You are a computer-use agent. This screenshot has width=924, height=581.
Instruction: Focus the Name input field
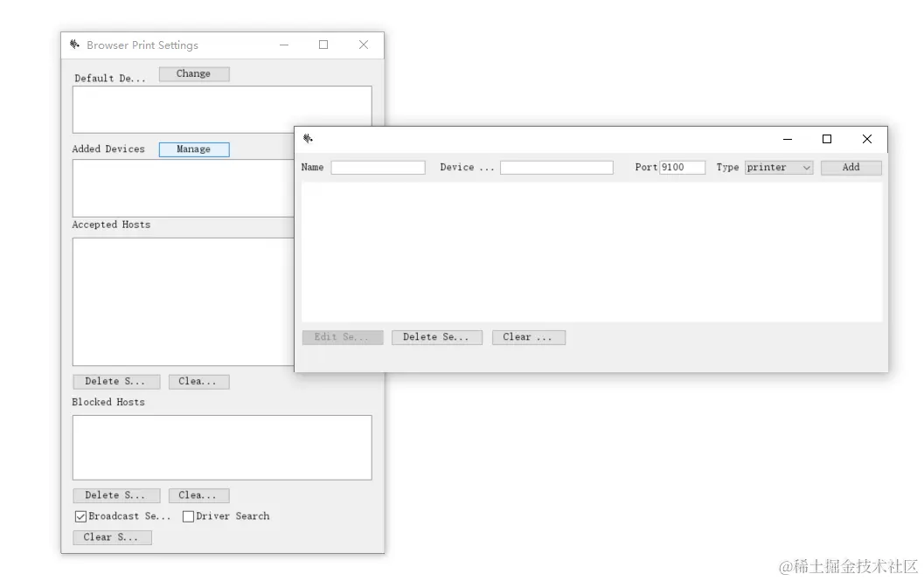pyautogui.click(x=378, y=168)
